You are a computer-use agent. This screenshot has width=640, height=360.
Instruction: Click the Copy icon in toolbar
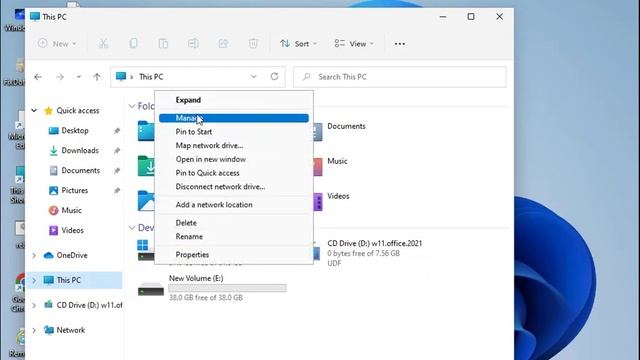pyautogui.click(x=133, y=43)
